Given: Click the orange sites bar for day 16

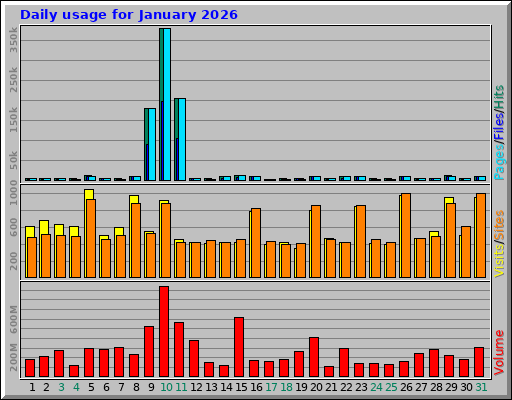Looking at the screenshot, I should point(256,243).
